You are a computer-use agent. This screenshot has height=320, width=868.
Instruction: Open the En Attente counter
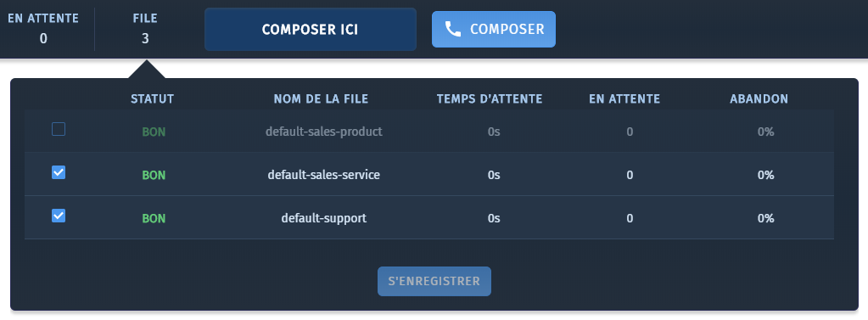click(43, 29)
